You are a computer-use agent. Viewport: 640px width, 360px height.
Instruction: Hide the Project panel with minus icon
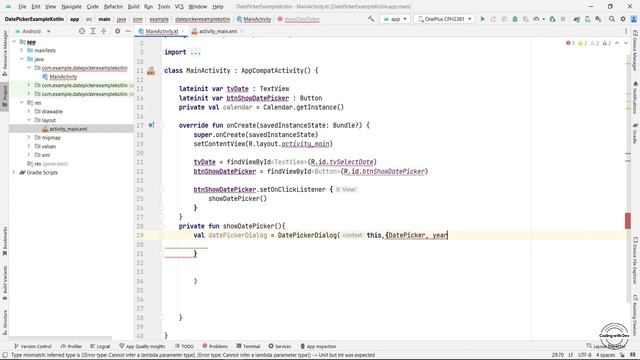128,31
